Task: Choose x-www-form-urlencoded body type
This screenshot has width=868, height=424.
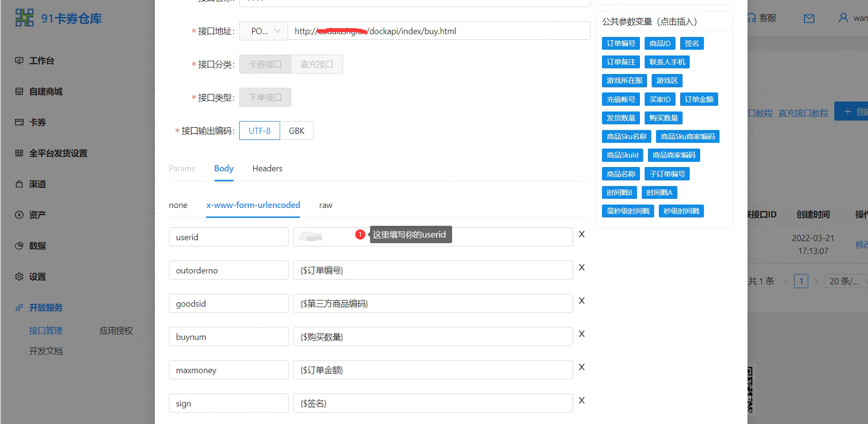Action: click(253, 205)
